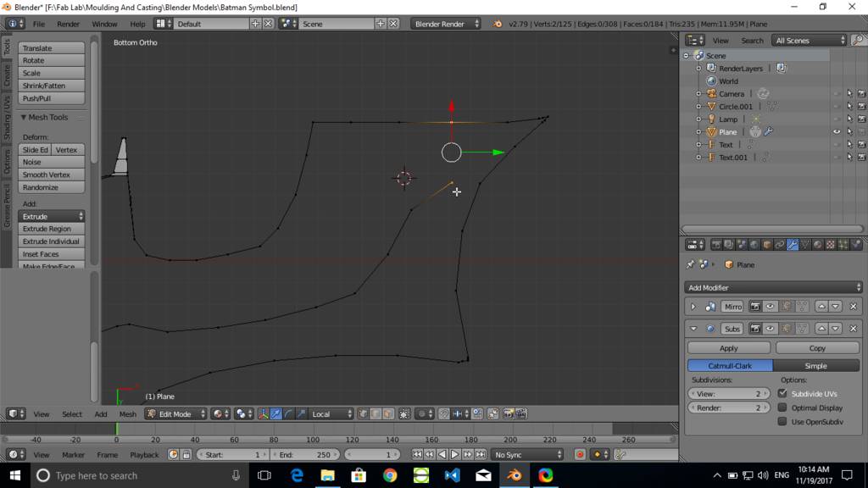Toggle Plane visibility eye in outliner
This screenshot has height=488, width=868.
point(837,131)
